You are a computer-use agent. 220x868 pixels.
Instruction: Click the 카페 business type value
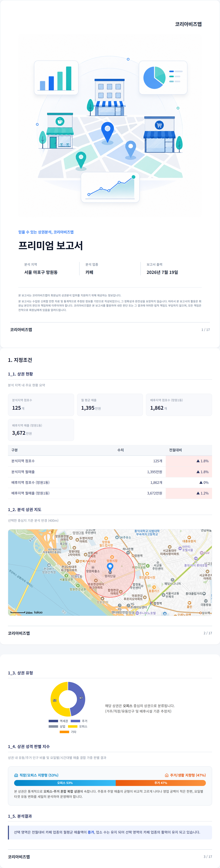pos(89,272)
